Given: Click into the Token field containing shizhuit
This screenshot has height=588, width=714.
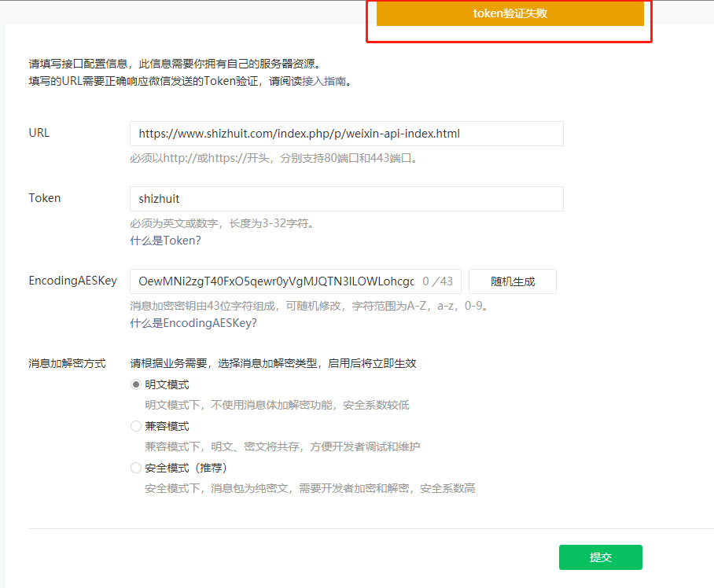Looking at the screenshot, I should tap(346, 199).
